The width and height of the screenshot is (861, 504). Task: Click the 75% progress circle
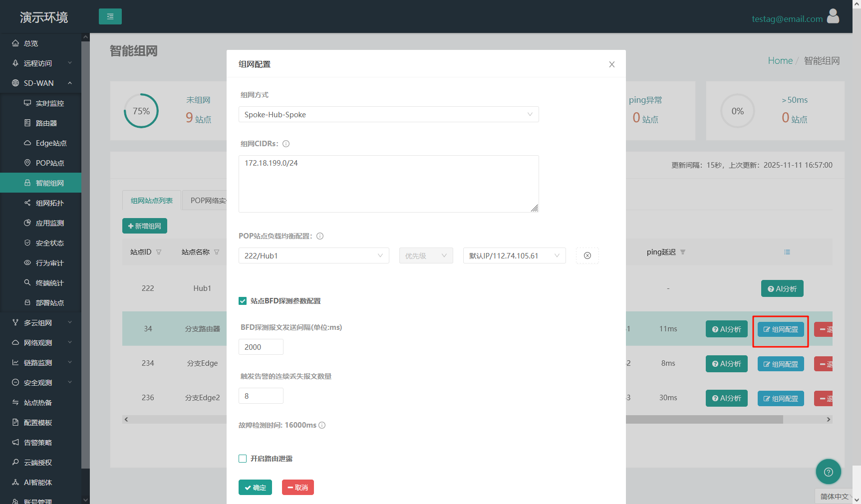[141, 111]
